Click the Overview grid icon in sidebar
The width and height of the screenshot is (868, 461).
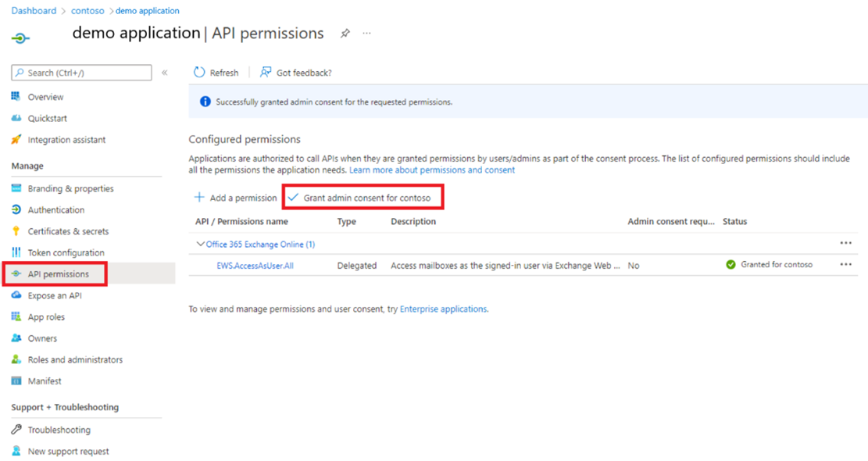pyautogui.click(x=16, y=96)
